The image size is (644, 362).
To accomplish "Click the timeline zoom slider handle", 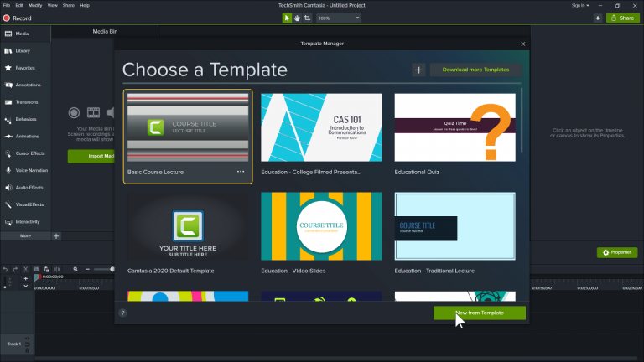I will [112, 270].
